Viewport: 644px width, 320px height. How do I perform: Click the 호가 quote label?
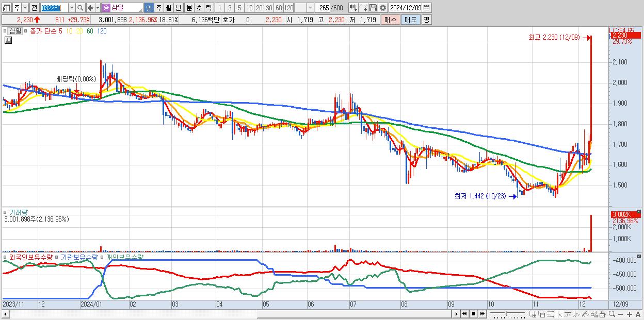228,20
